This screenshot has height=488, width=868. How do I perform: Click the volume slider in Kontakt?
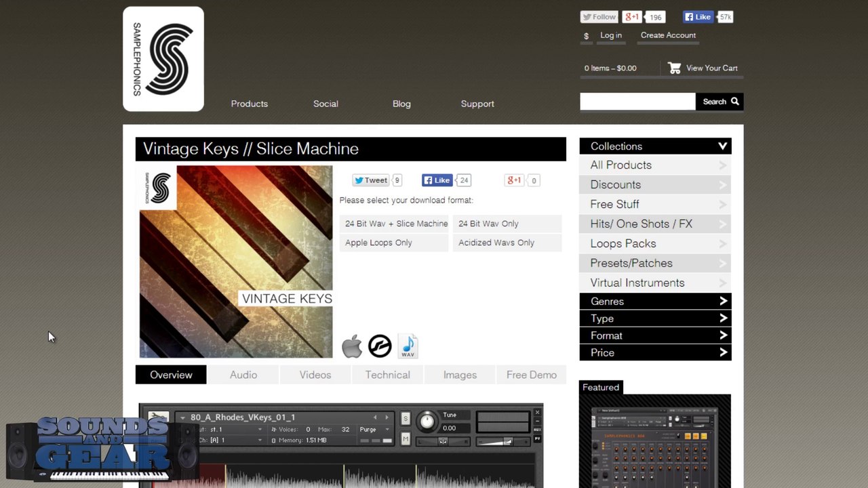pos(502,442)
